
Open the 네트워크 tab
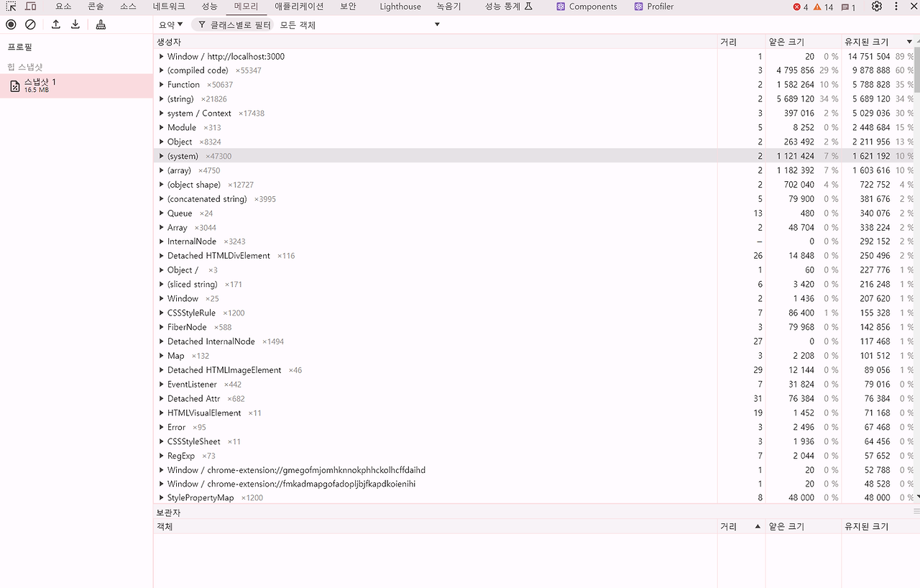tap(169, 6)
